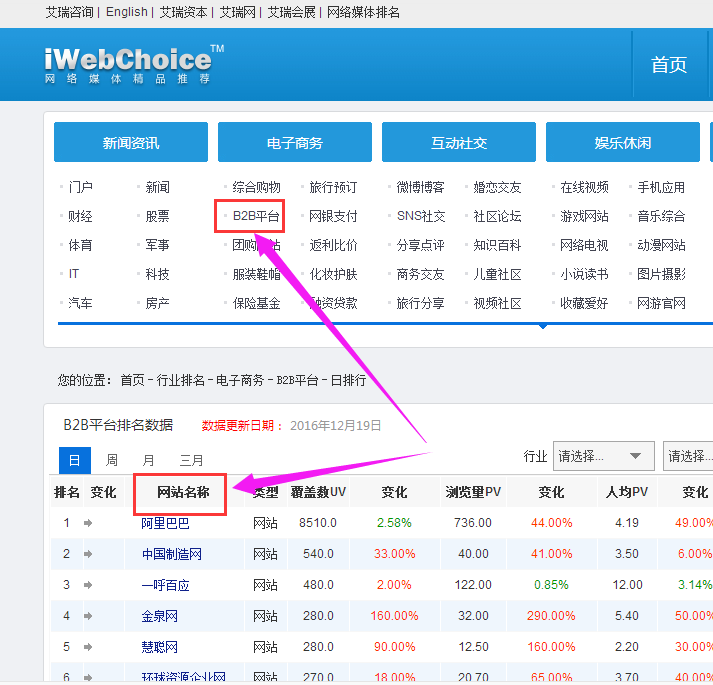Image resolution: width=713 pixels, height=685 pixels.
Task: Open 网络媒体排名 top link
Action: coord(363,12)
